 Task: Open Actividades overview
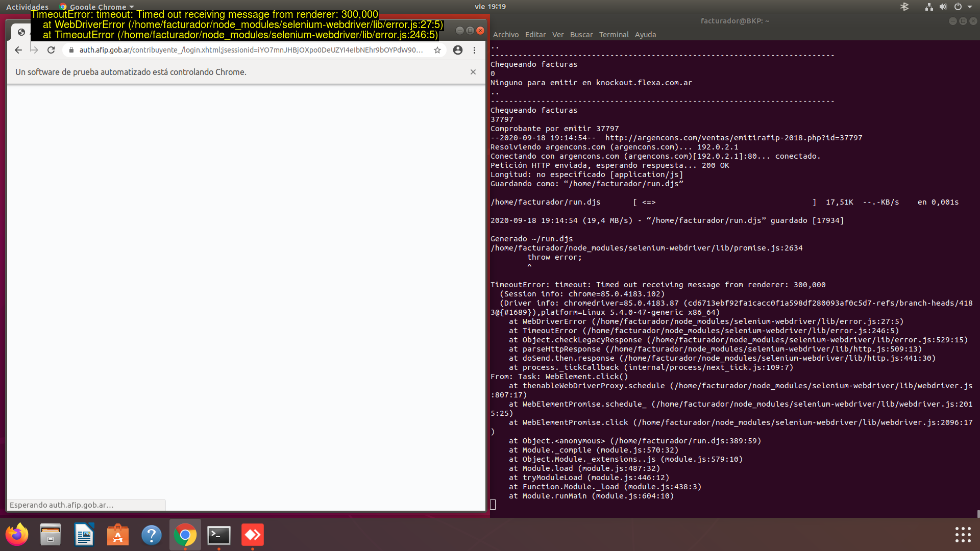click(27, 7)
